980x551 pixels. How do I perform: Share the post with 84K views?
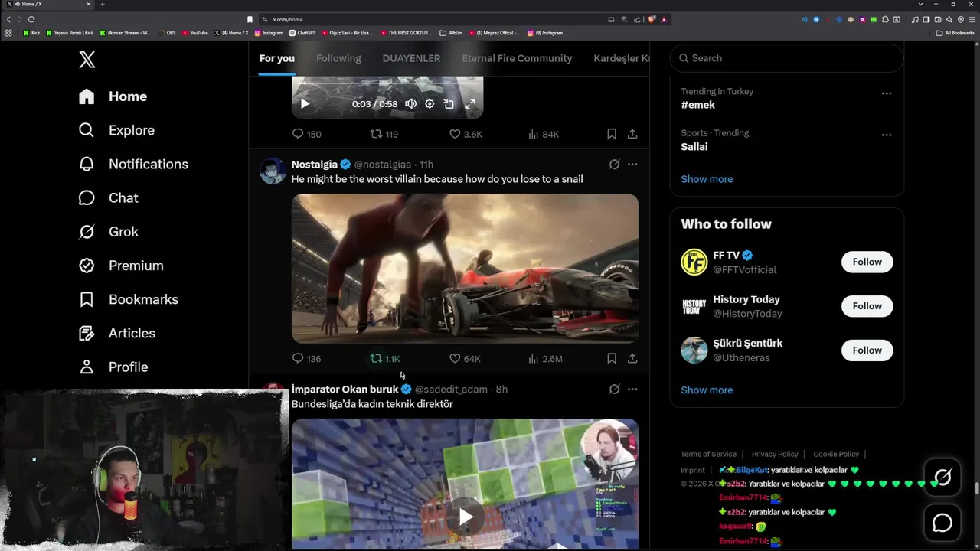pos(632,134)
